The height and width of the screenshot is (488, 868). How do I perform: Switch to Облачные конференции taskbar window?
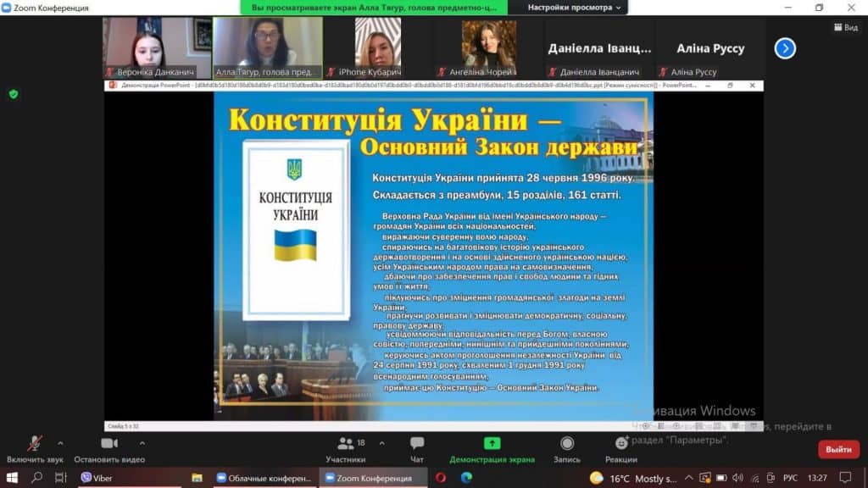pyautogui.click(x=264, y=478)
